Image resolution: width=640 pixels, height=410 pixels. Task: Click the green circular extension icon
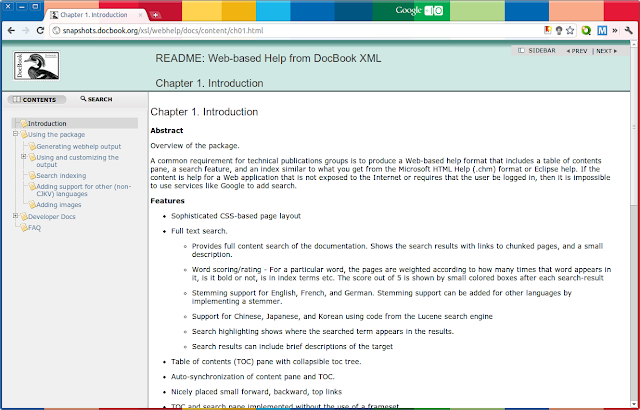(x=586, y=31)
